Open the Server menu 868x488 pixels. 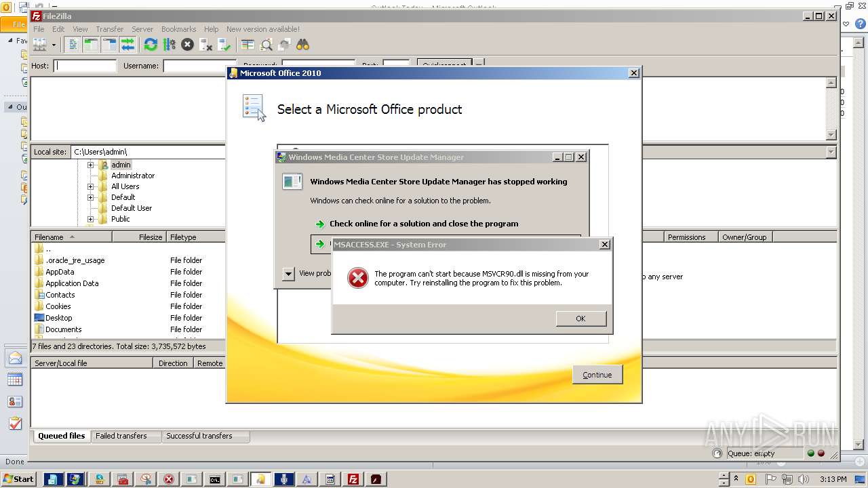142,29
